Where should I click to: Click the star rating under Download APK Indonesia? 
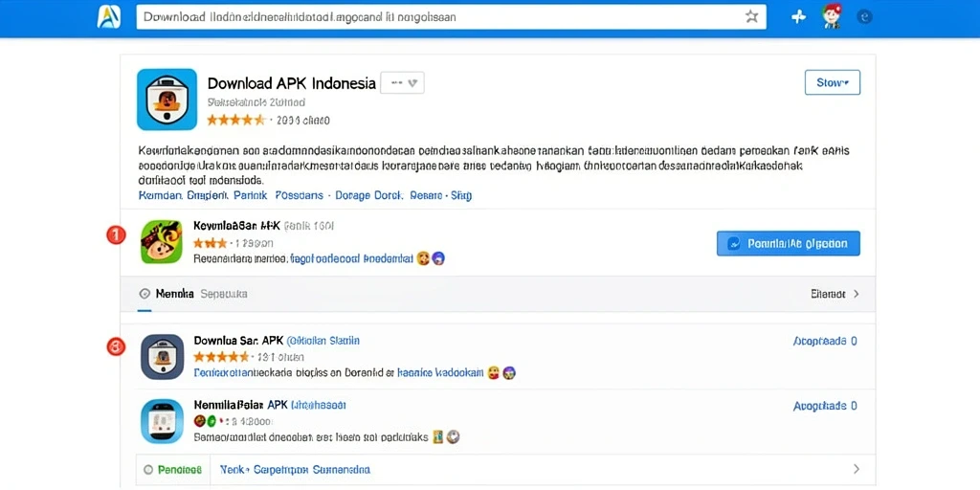[236, 120]
